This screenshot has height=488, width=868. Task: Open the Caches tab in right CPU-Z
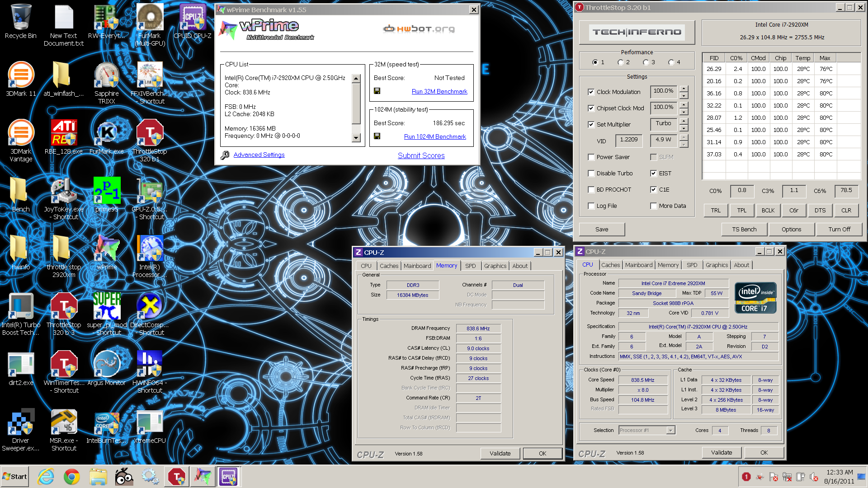(x=610, y=265)
